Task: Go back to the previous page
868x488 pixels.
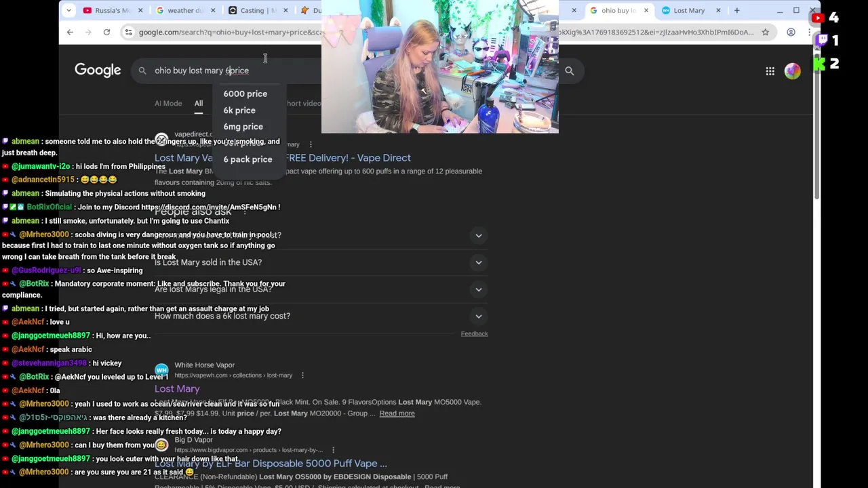Action: tap(70, 32)
